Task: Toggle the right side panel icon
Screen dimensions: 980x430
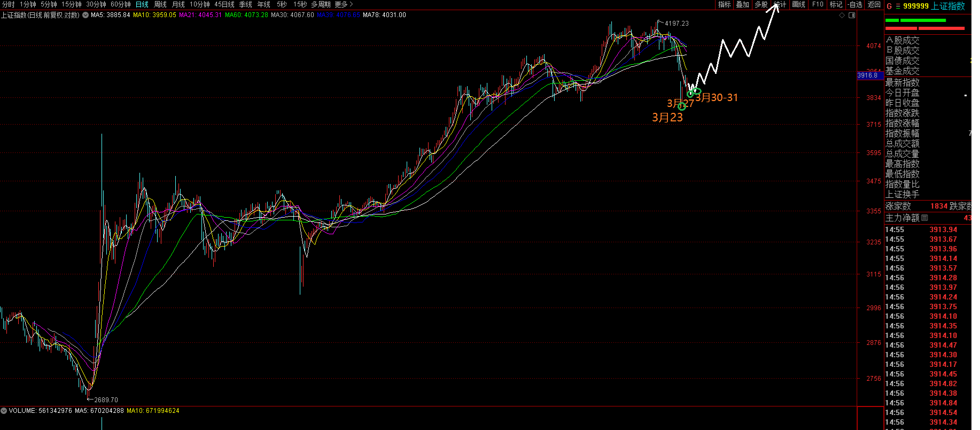Action: tap(852, 15)
